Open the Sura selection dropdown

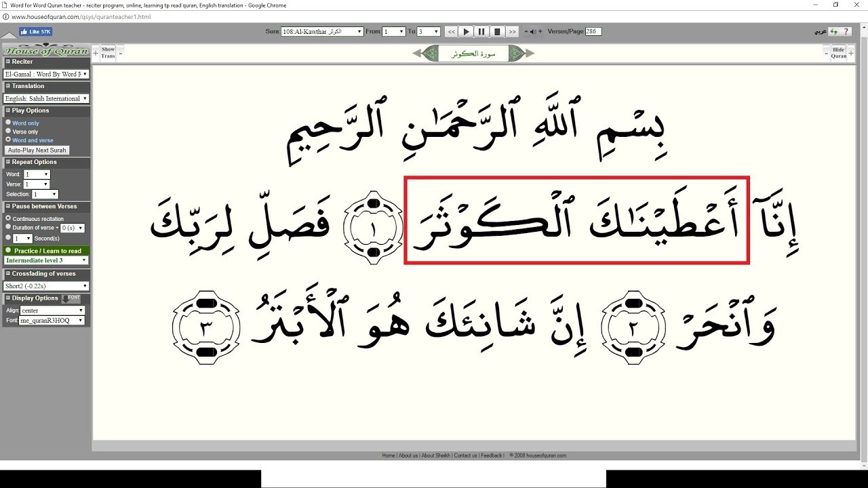tap(322, 32)
